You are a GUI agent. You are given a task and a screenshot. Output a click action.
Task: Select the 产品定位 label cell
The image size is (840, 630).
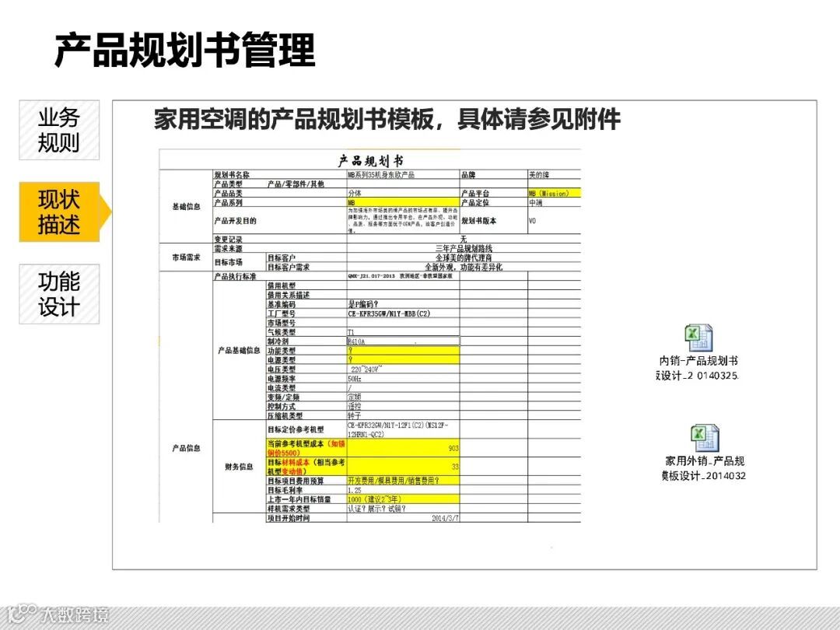pos(493,202)
